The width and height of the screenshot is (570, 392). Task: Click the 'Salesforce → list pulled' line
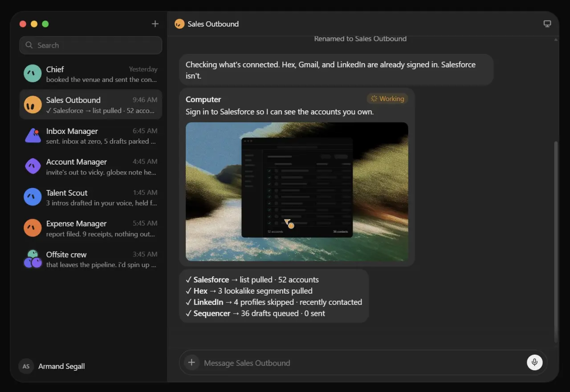click(x=252, y=280)
